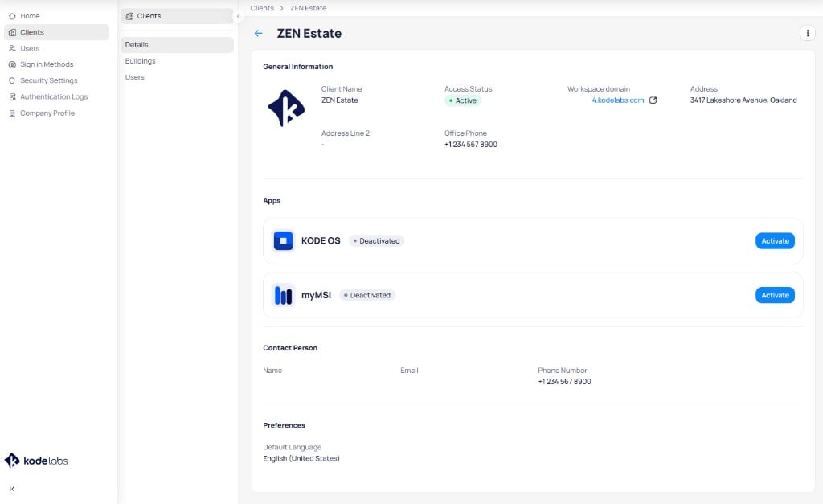Click the General Information heading
Image resolution: width=823 pixels, height=504 pixels.
pos(297,67)
